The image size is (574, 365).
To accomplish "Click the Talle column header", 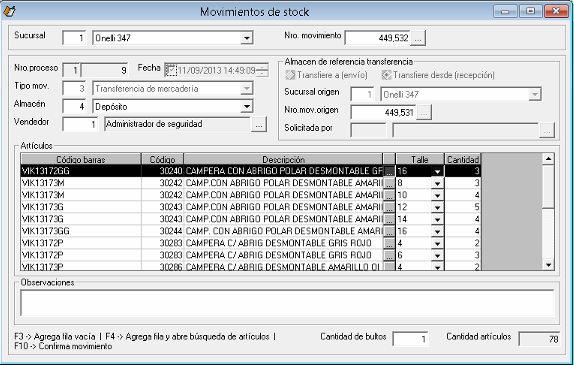I will [x=420, y=159].
